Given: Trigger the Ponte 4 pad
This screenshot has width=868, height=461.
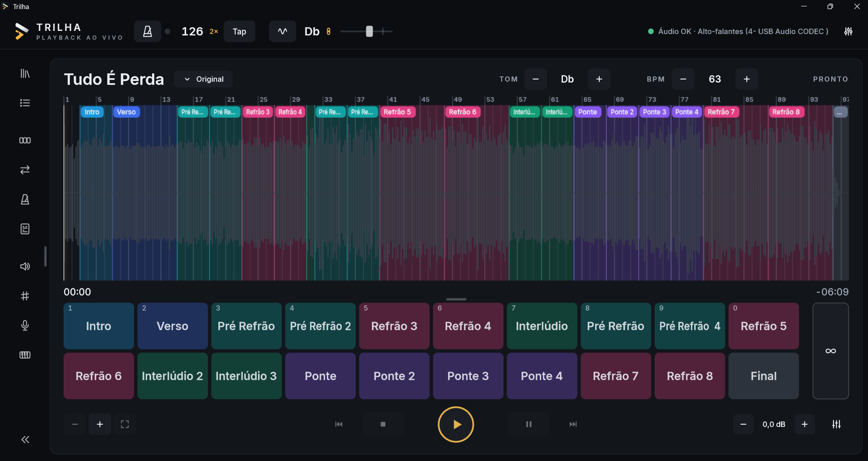Looking at the screenshot, I should 542,376.
